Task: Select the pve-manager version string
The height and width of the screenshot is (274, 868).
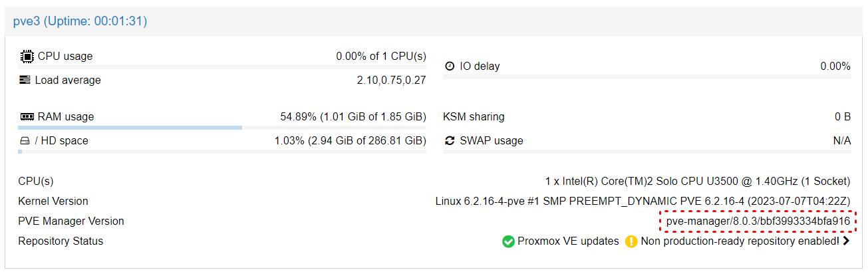Action: pyautogui.click(x=758, y=221)
